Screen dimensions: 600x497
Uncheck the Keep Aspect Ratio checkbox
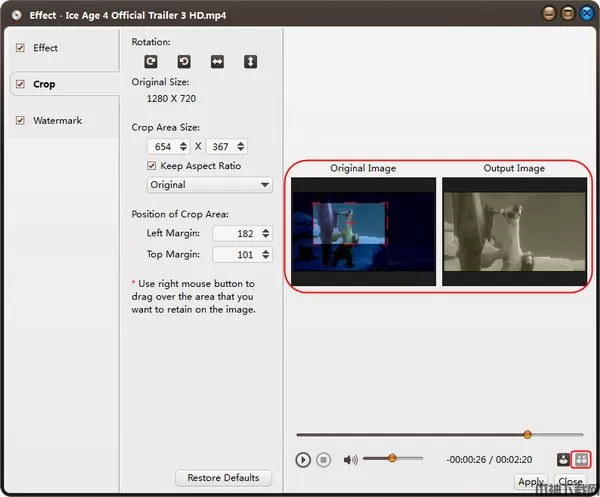pos(152,166)
